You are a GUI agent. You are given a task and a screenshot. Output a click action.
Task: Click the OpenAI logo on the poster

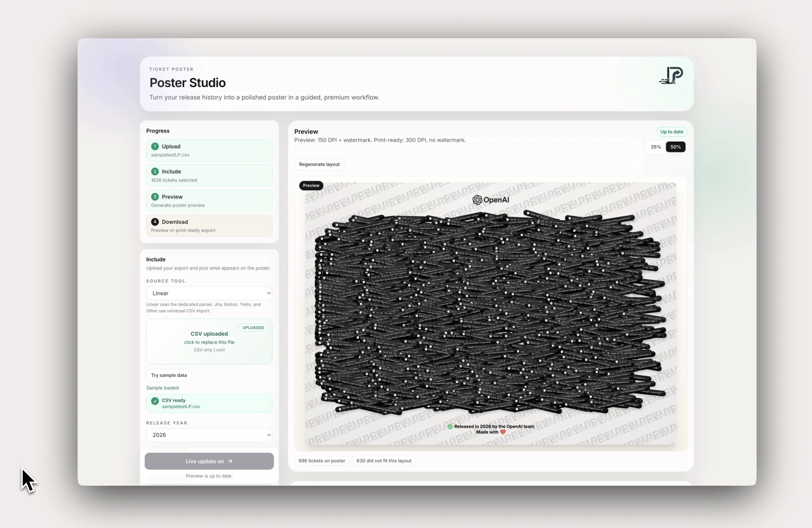[x=491, y=200]
